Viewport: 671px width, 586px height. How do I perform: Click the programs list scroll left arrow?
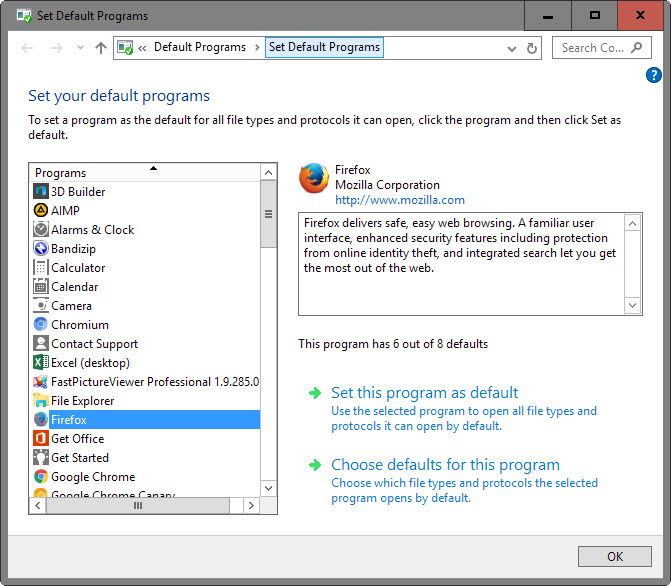38,506
